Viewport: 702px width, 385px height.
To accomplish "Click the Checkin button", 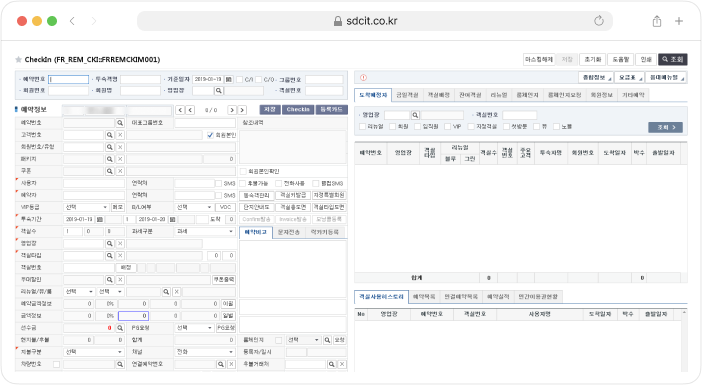I will point(298,110).
